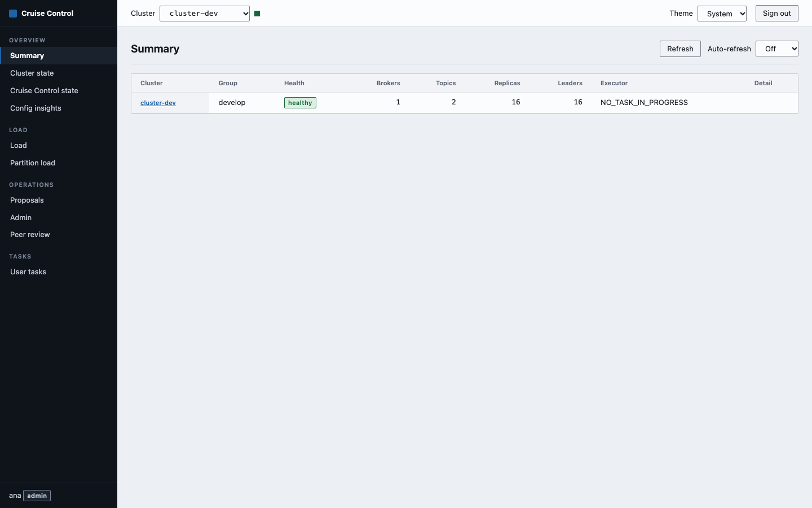
Task: Open the Cluster selector dropdown
Action: coord(205,14)
